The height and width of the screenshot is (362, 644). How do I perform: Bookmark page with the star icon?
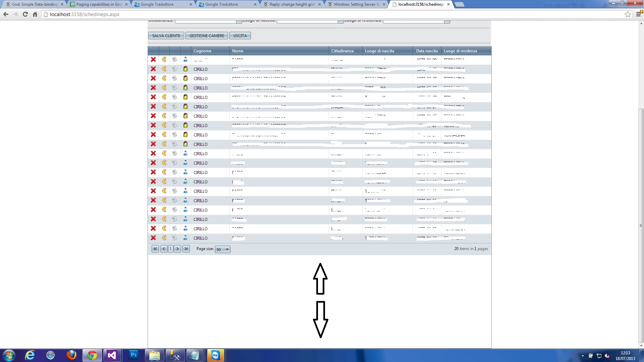(628, 14)
